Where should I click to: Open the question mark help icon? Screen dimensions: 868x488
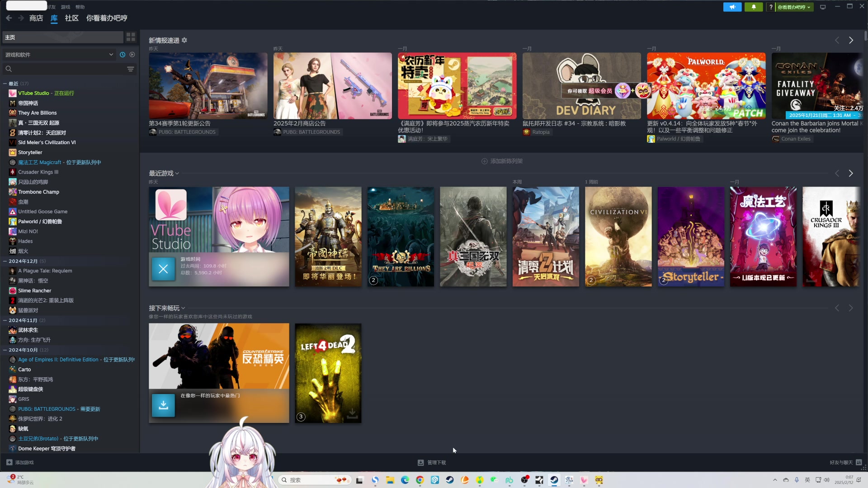click(771, 7)
